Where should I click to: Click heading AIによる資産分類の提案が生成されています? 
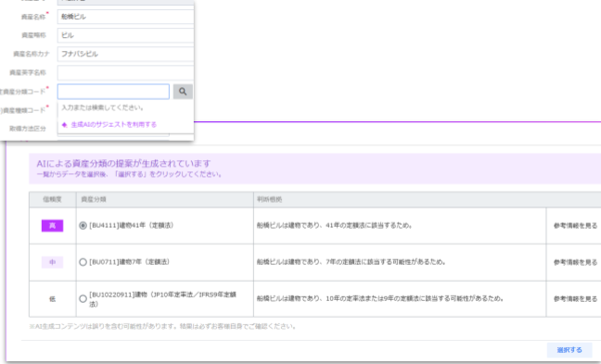[x=123, y=164]
